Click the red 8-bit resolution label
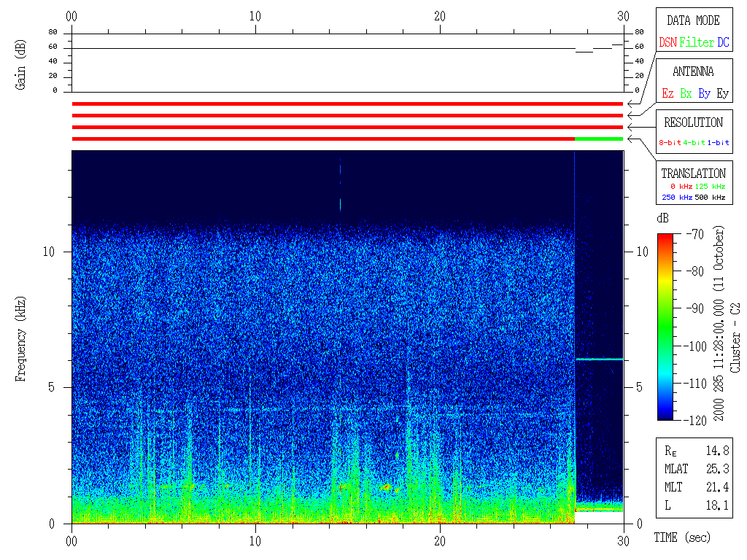 coord(670,143)
